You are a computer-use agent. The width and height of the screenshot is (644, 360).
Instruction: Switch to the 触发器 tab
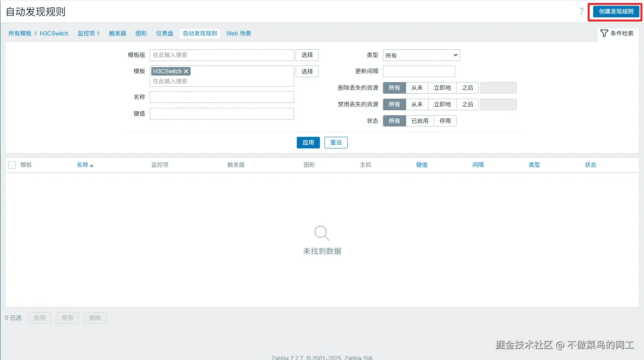[x=117, y=34]
